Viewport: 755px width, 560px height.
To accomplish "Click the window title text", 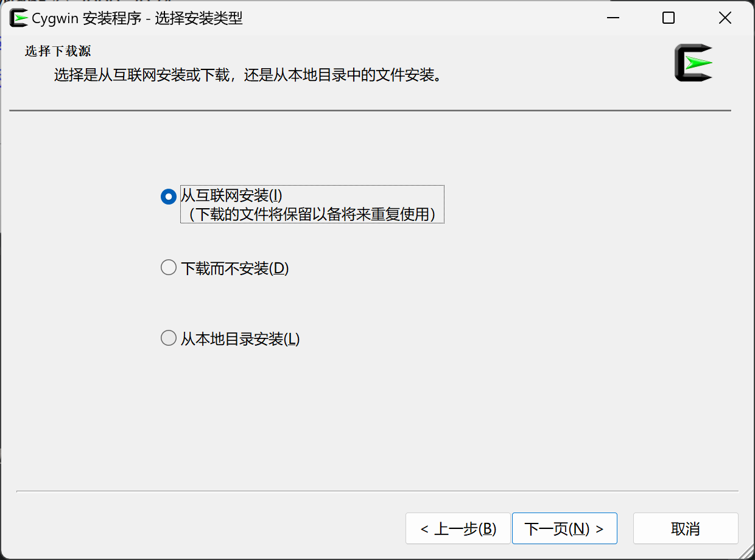I will (138, 18).
